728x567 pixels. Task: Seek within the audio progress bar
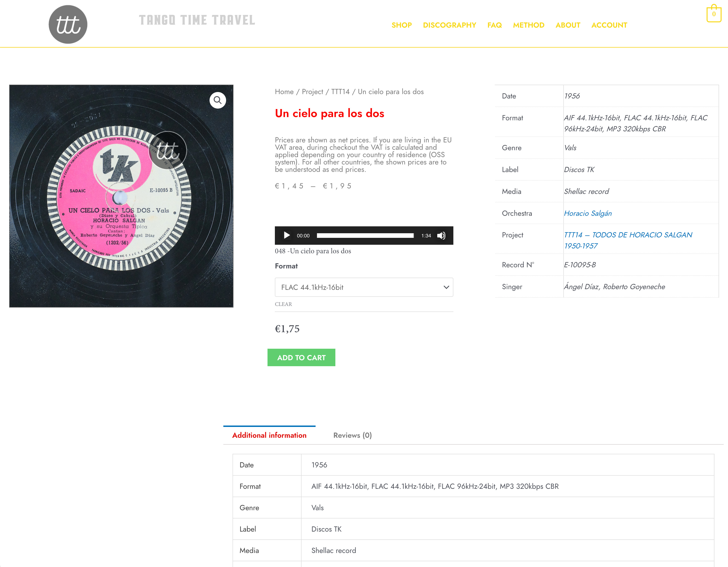click(365, 236)
